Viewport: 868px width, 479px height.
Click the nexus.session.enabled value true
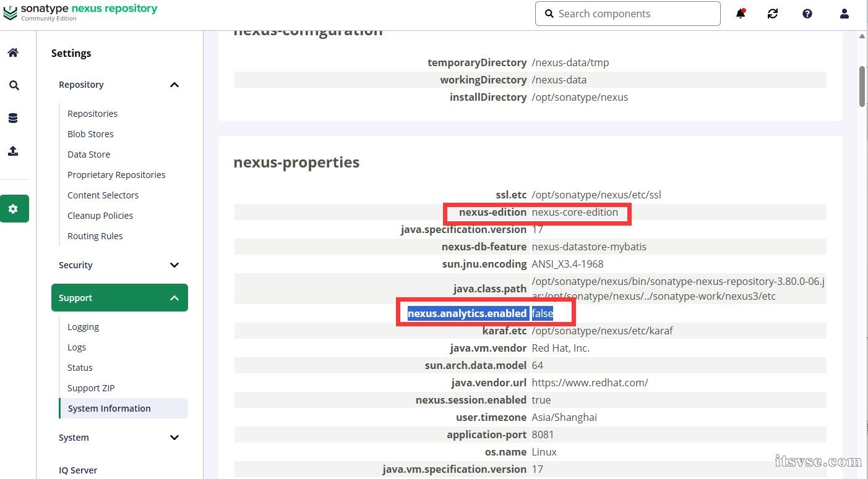click(x=541, y=400)
